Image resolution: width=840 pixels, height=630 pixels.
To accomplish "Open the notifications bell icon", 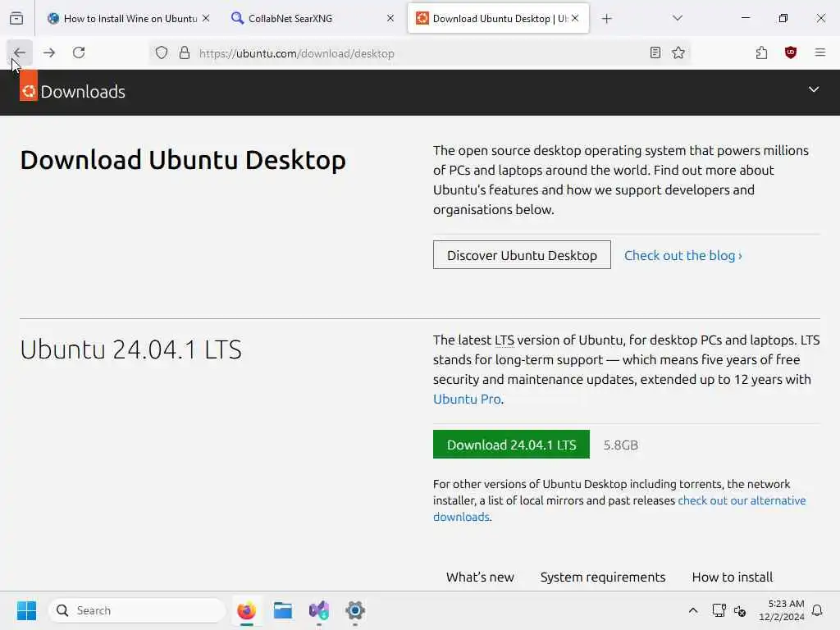I will [x=817, y=610].
